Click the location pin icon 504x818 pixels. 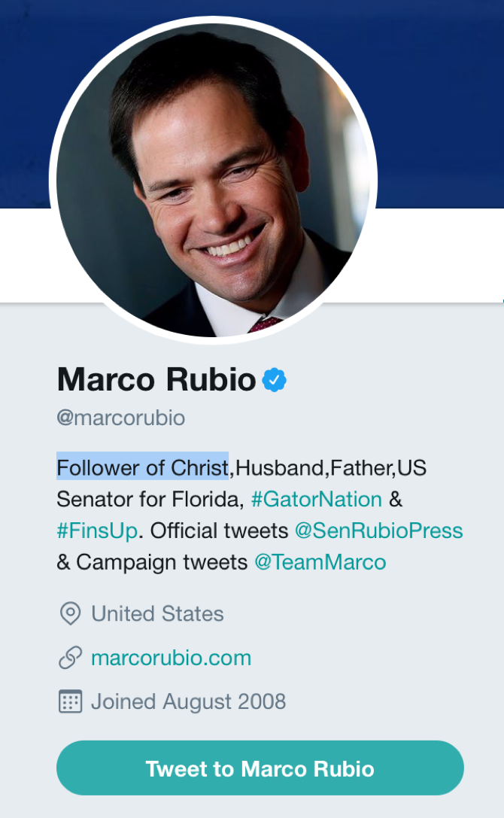pyautogui.click(x=70, y=614)
